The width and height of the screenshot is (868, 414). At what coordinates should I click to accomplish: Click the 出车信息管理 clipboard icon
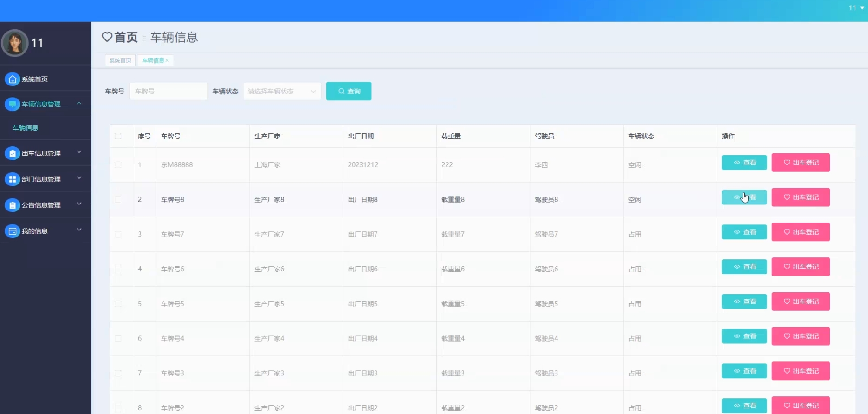tap(13, 153)
